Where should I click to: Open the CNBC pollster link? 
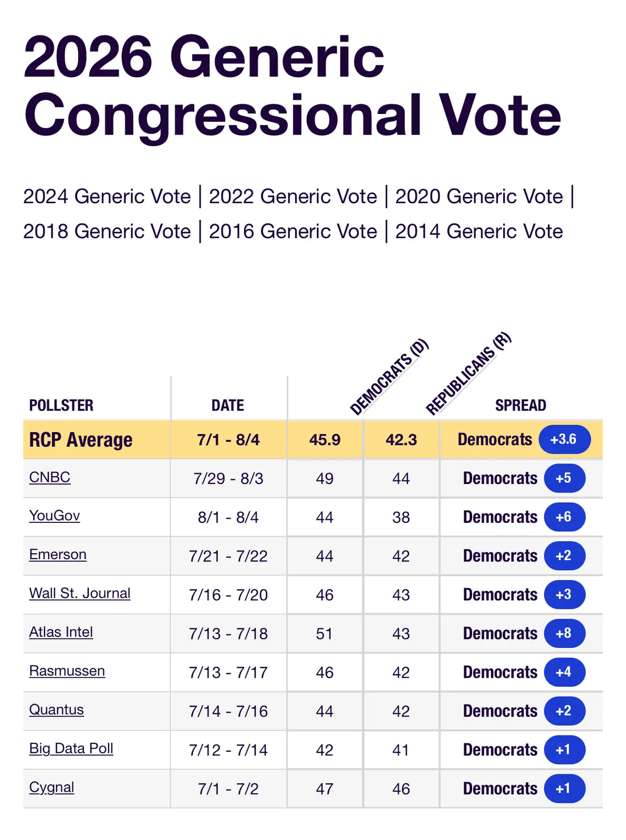pos(50,477)
